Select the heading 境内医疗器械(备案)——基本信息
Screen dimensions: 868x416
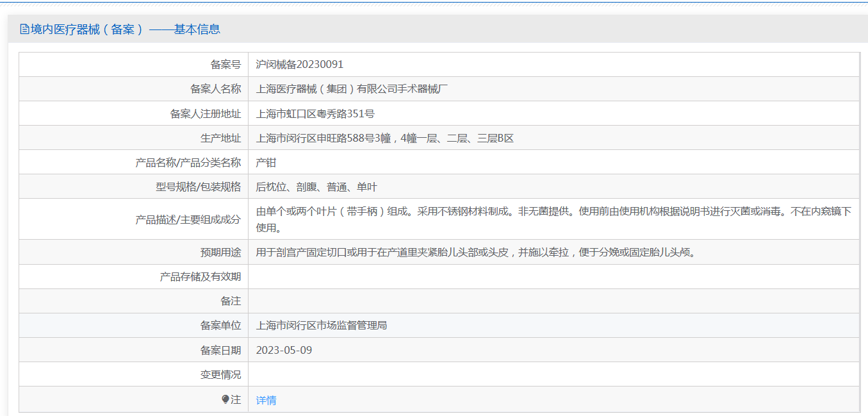click(x=125, y=29)
